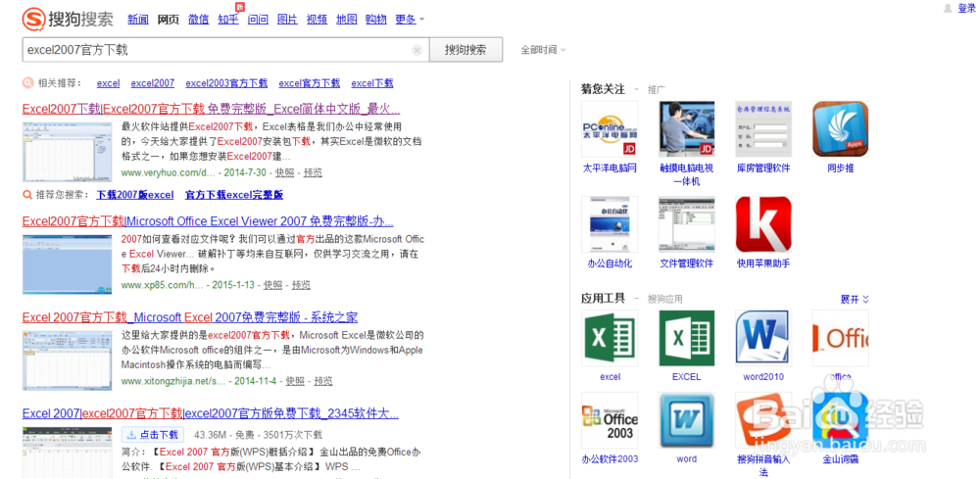Screen dimensions: 980x479
Task: Open the 文件管理软件 image
Action: pos(686,224)
